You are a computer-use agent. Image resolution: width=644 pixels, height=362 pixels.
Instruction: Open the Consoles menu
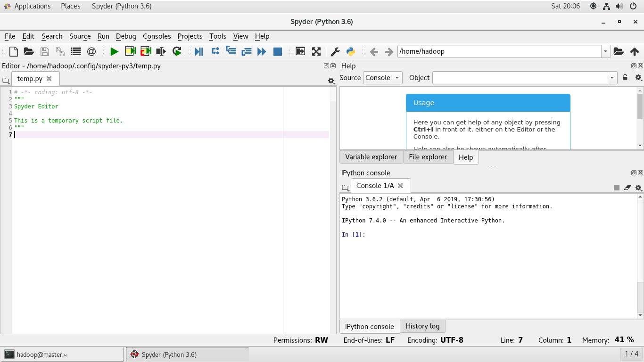point(157,36)
